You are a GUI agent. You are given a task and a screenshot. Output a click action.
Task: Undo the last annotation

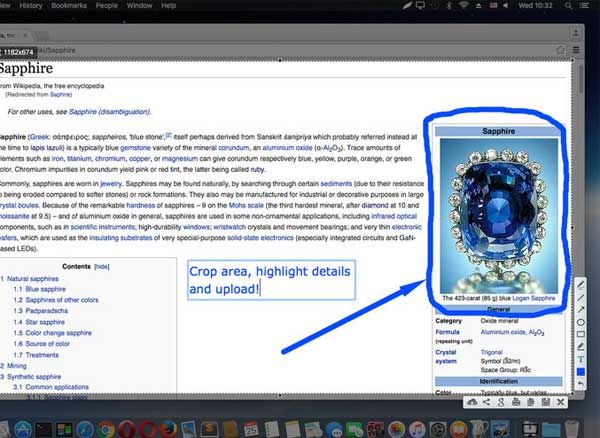click(580, 384)
